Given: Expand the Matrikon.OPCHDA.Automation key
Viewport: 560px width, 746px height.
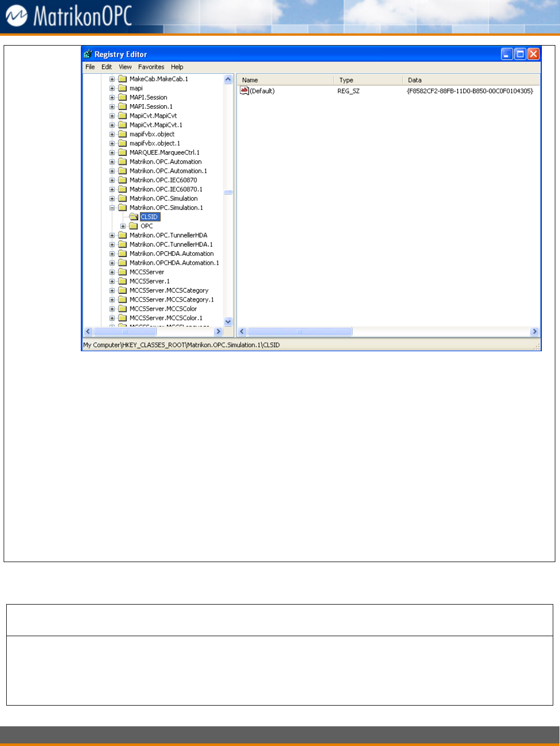Looking at the screenshot, I should 112,254.
